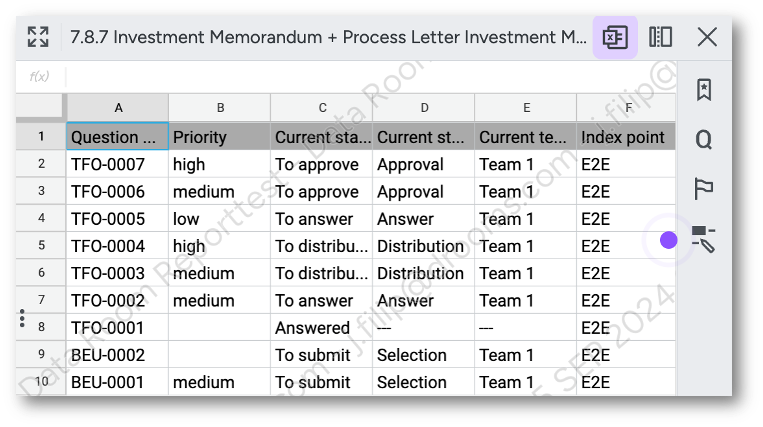
Task: Click the bookmark star icon
Action: click(704, 90)
